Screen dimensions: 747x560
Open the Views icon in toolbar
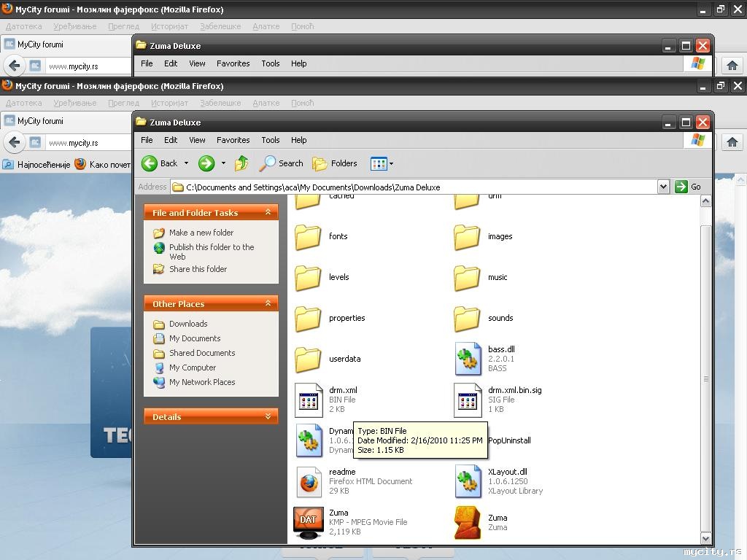pyautogui.click(x=379, y=164)
